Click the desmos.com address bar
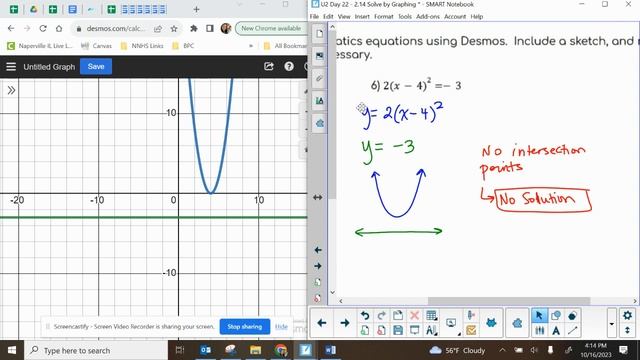 click(x=116, y=29)
